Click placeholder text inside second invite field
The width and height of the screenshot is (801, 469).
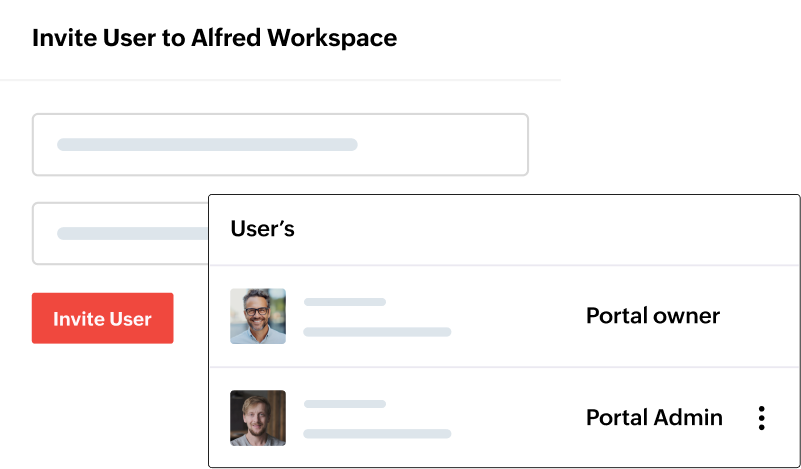click(x=130, y=233)
